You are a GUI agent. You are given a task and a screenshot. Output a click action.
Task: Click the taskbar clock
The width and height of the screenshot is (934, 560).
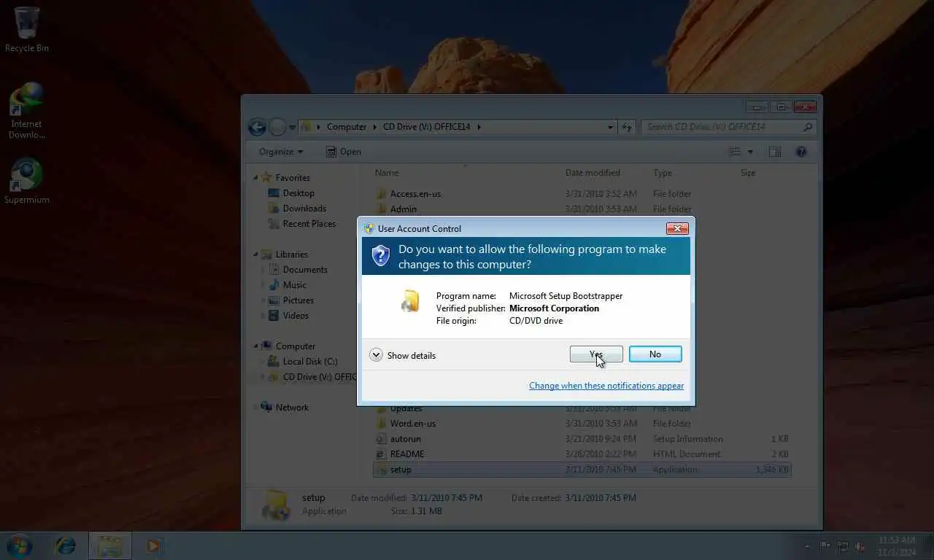[897, 546]
